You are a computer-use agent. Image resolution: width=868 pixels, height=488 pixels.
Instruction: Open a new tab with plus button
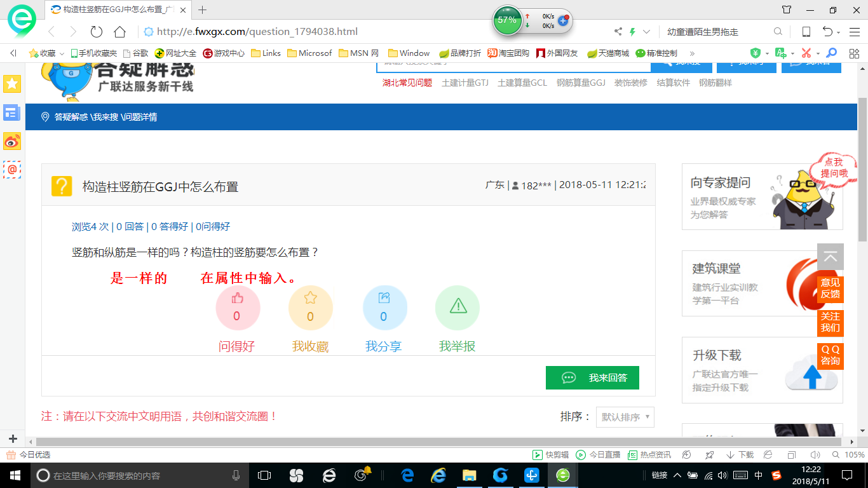[203, 10]
